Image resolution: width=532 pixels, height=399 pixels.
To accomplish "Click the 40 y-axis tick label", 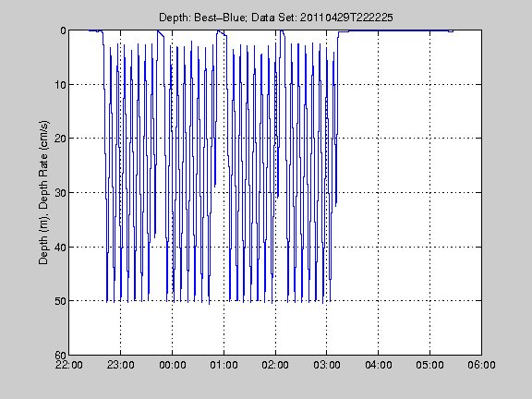I will [60, 247].
